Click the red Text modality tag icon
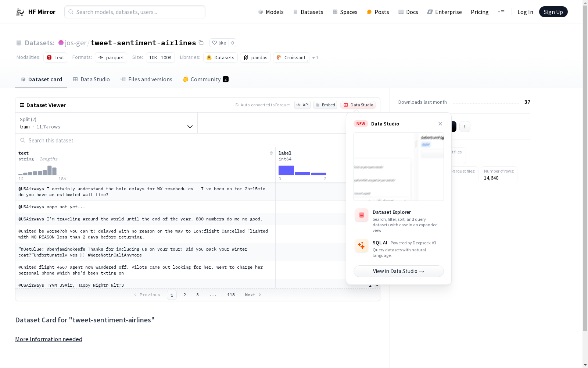Screen dimensions: 588x368 click(49, 57)
